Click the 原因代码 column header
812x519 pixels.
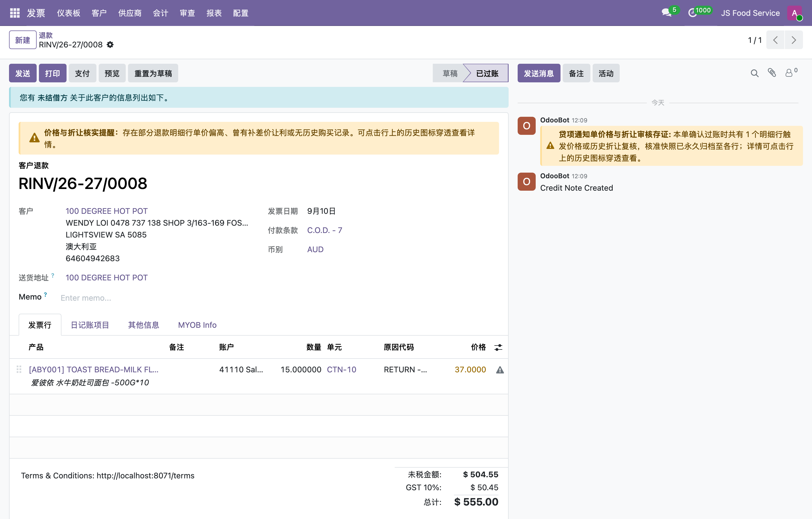tap(399, 347)
